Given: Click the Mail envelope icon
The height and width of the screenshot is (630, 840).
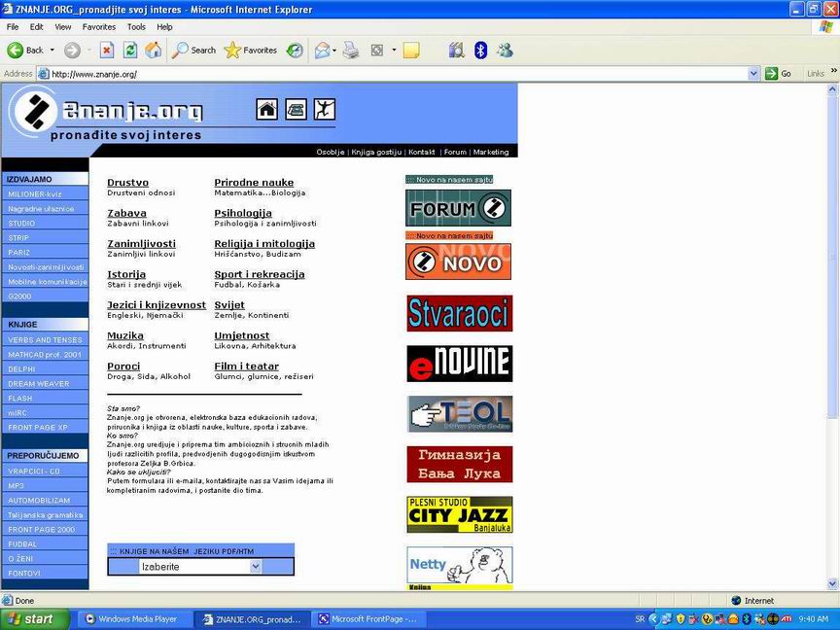Looking at the screenshot, I should (323, 51).
